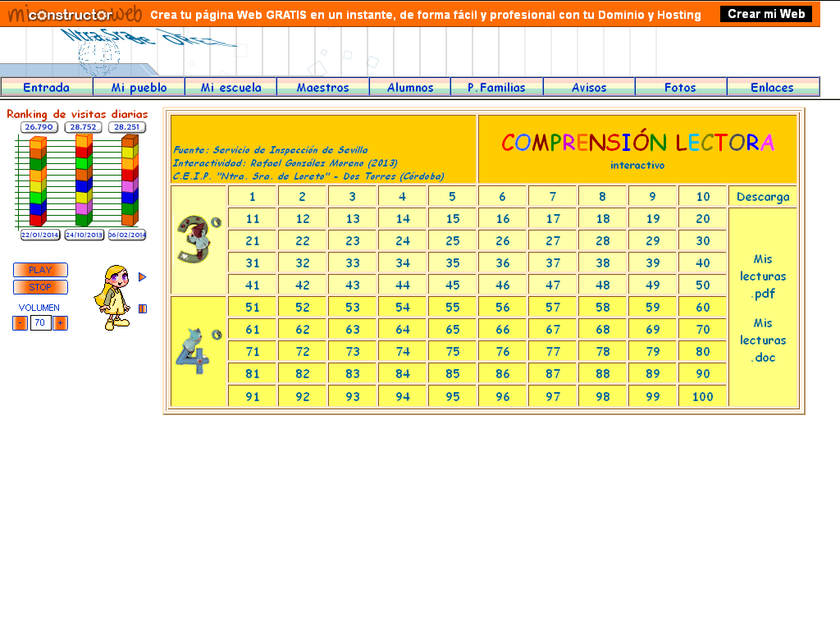Click the volume value field showing 70
Screen dimensions: 840x630
pyautogui.click(x=40, y=323)
